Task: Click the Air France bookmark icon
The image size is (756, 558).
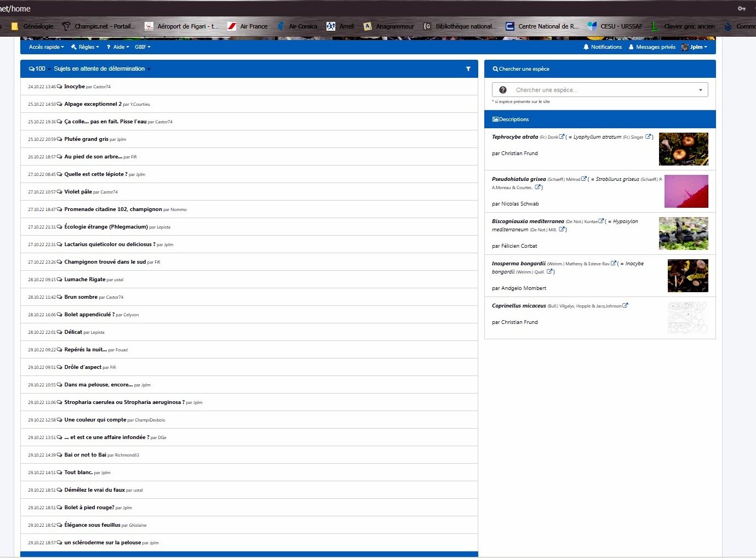Action: pos(232,26)
